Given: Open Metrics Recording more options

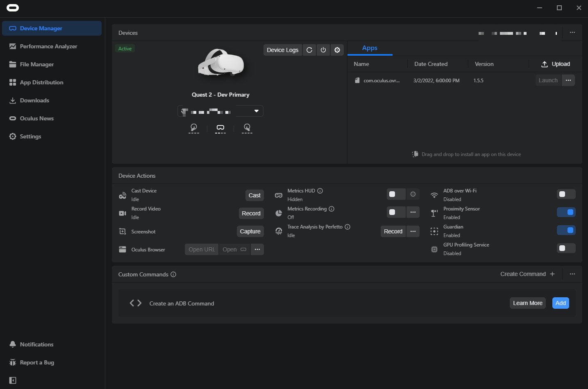Looking at the screenshot, I should [413, 212].
